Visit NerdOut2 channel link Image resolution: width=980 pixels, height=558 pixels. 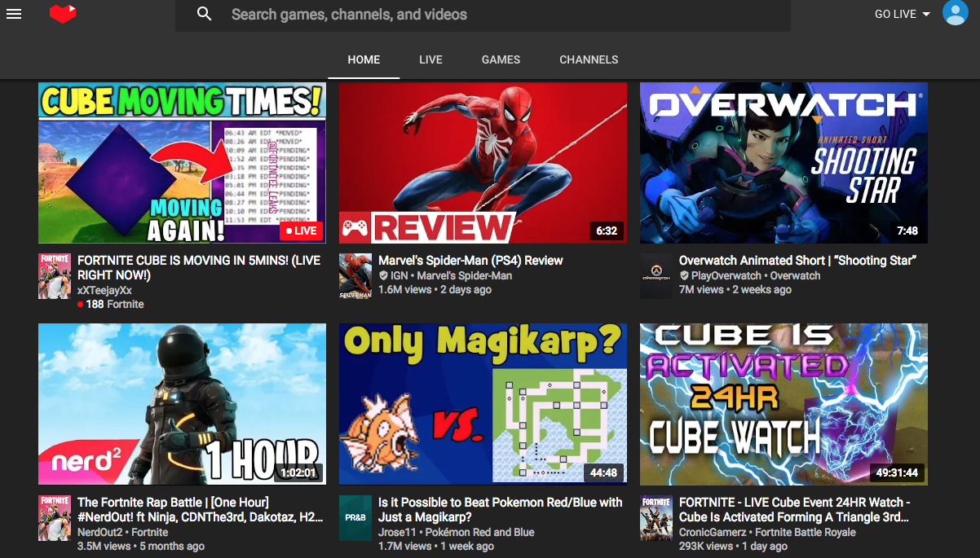click(x=99, y=532)
